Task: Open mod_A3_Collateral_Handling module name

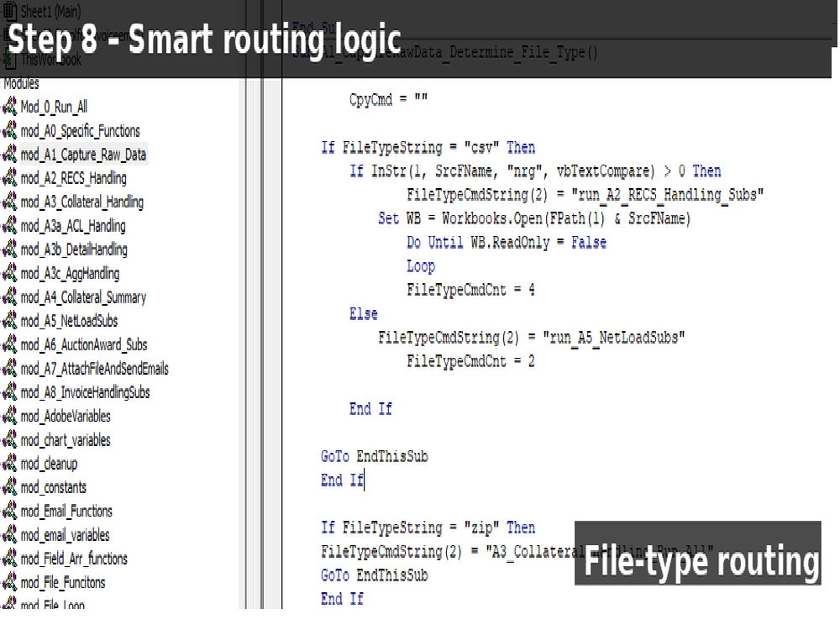Action: [82, 202]
